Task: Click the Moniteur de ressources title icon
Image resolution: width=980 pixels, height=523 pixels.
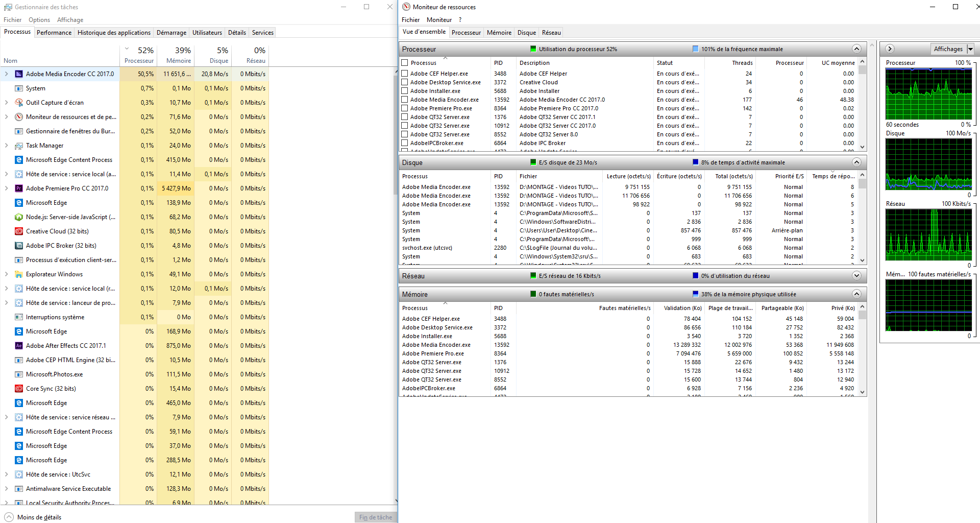Action: click(406, 7)
